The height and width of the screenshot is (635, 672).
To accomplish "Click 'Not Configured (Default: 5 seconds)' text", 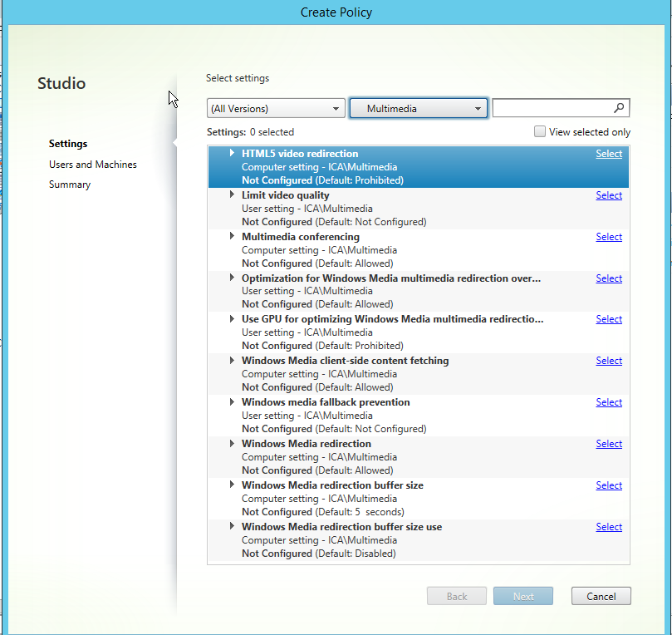I will 323,512.
